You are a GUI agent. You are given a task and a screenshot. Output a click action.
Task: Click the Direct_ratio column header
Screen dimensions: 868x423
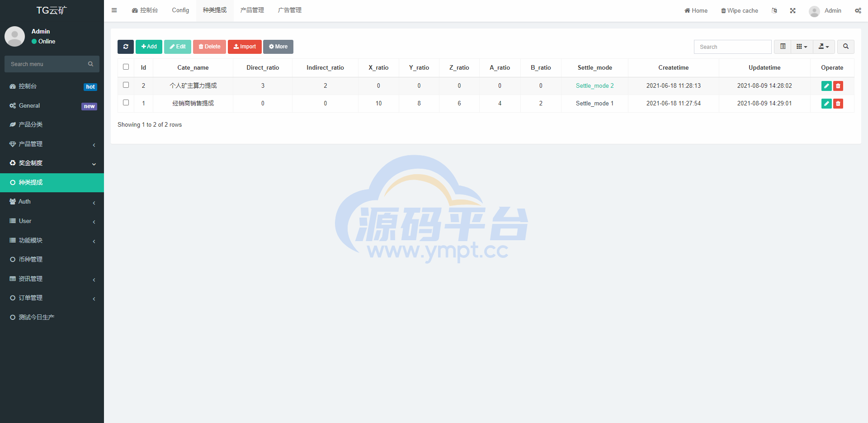[263, 68]
